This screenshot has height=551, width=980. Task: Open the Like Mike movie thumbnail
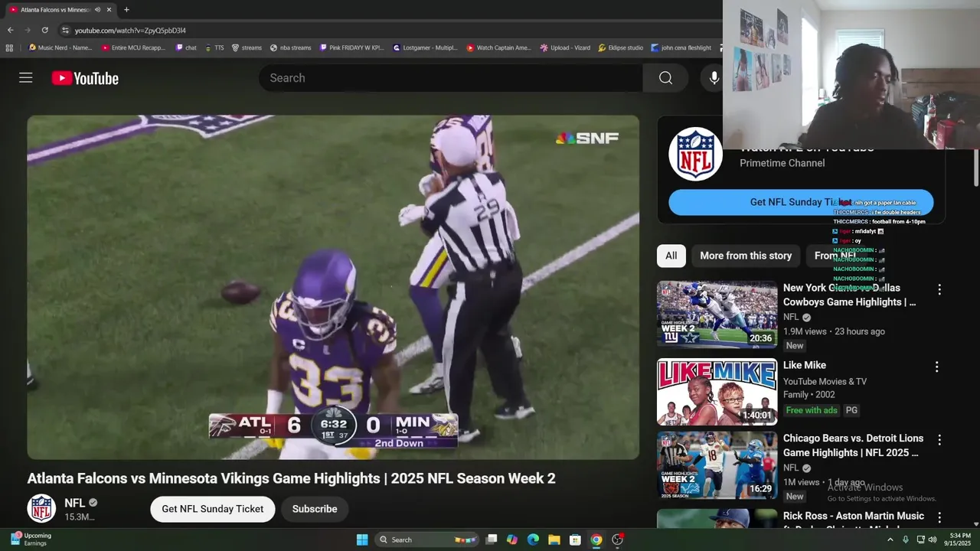coord(717,392)
